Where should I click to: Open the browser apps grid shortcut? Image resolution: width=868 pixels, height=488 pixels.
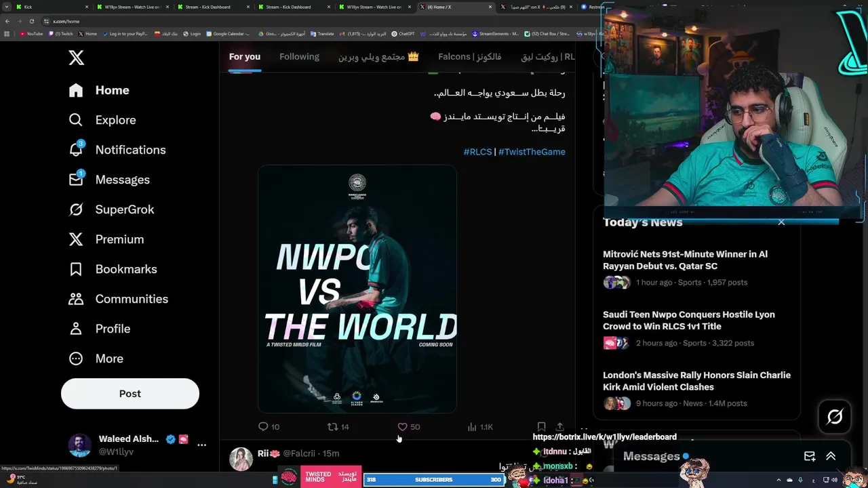pyautogui.click(x=7, y=34)
